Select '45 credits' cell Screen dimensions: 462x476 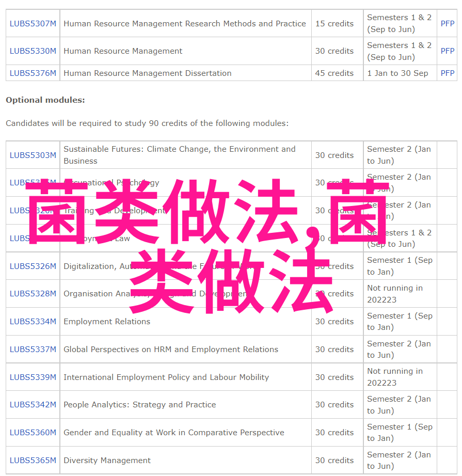tap(334, 73)
